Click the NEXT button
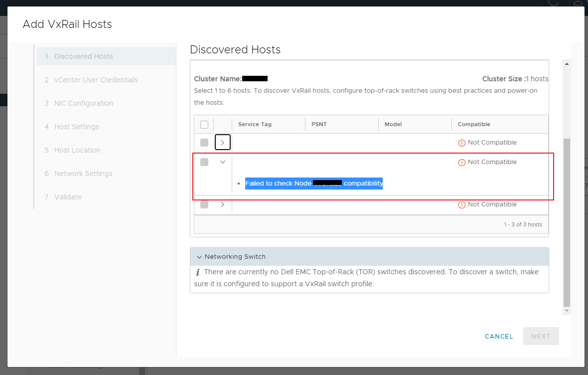Screen dimensions: 588x375 [541, 336]
